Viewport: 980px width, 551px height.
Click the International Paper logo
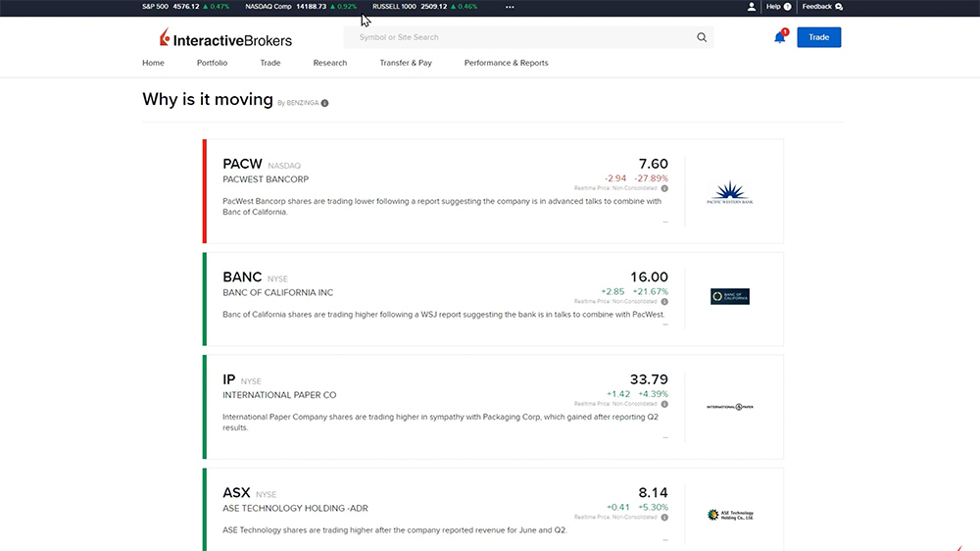(730, 407)
